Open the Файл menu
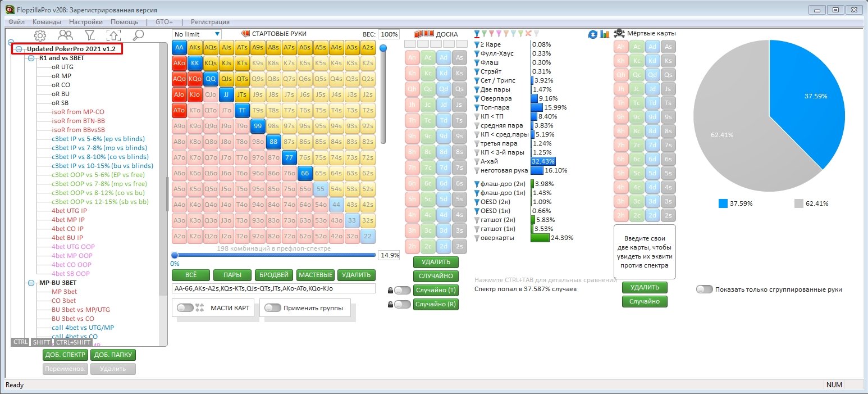This screenshot has height=394, width=868. [x=17, y=22]
